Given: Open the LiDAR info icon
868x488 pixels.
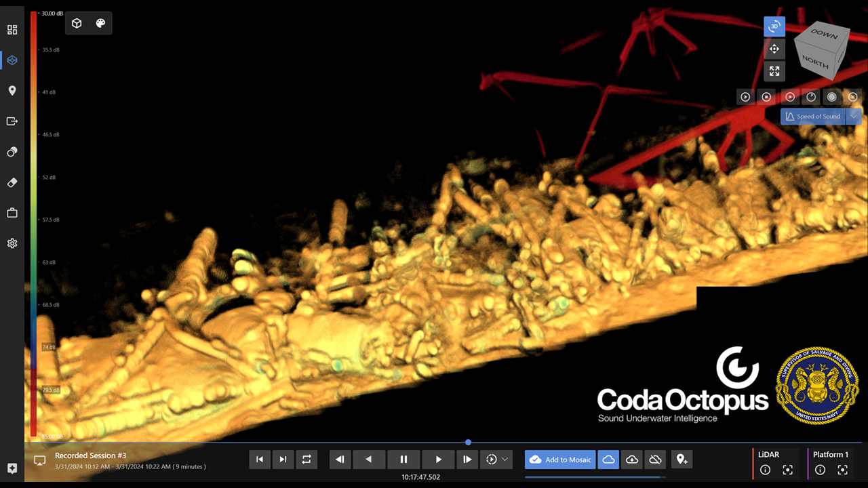Looking at the screenshot, I should [765, 470].
